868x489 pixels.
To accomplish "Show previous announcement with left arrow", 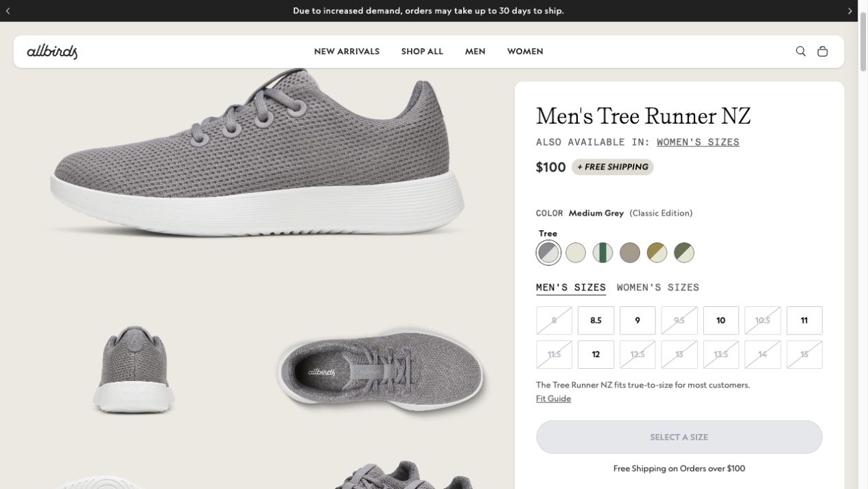I will pyautogui.click(x=8, y=11).
